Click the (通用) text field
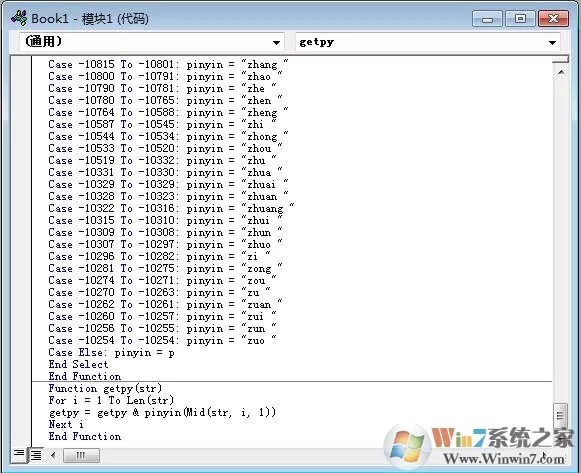 pos(145,42)
